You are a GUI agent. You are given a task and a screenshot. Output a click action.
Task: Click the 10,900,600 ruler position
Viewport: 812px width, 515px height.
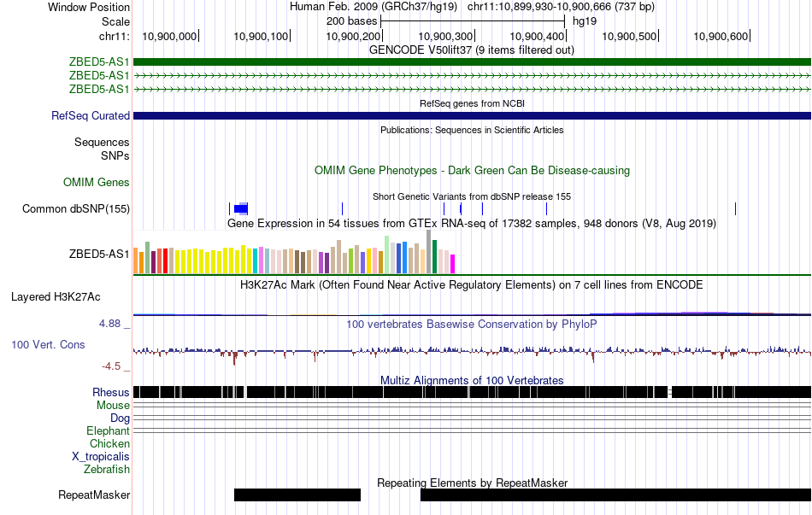(721, 36)
